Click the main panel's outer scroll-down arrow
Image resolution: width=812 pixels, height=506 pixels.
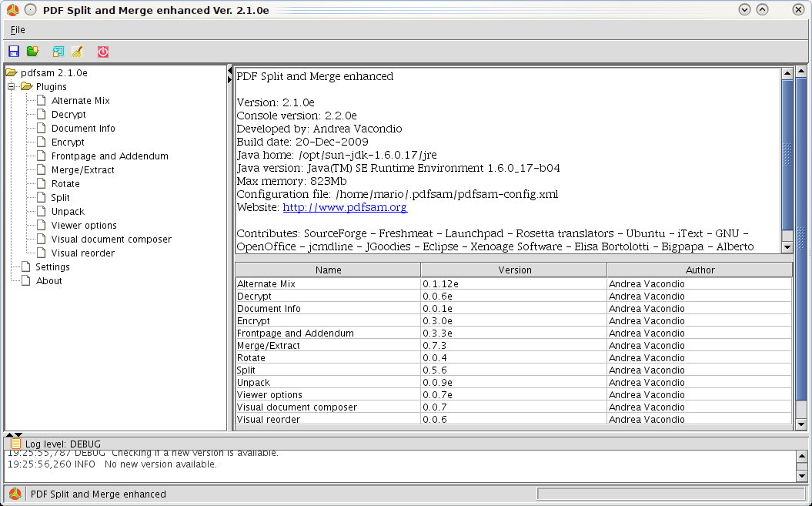click(801, 424)
